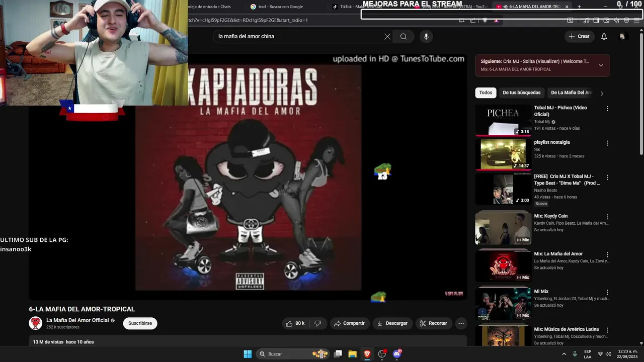Open the browser hamburger menu
This screenshot has width=644, height=362.
(636, 20)
